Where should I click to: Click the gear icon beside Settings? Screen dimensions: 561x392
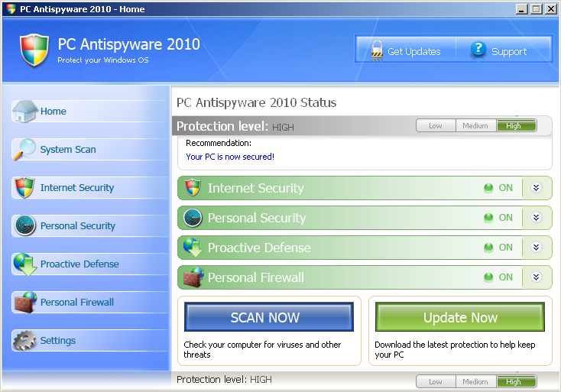click(x=24, y=340)
